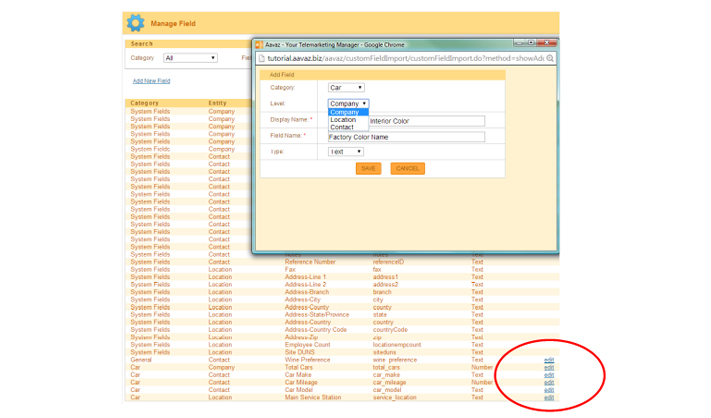
Task: Click the Display Name field with Interior Color
Action: coord(427,121)
